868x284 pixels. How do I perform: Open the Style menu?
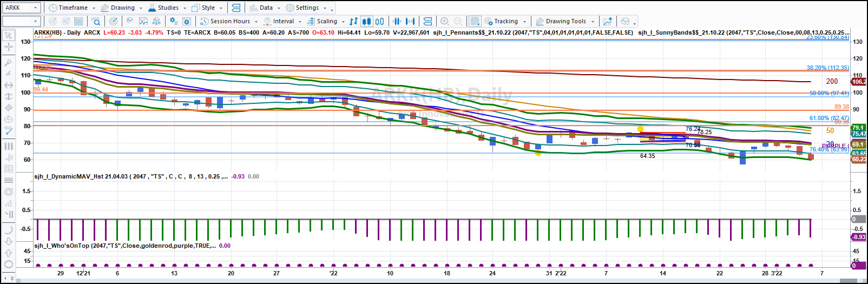pyautogui.click(x=207, y=8)
